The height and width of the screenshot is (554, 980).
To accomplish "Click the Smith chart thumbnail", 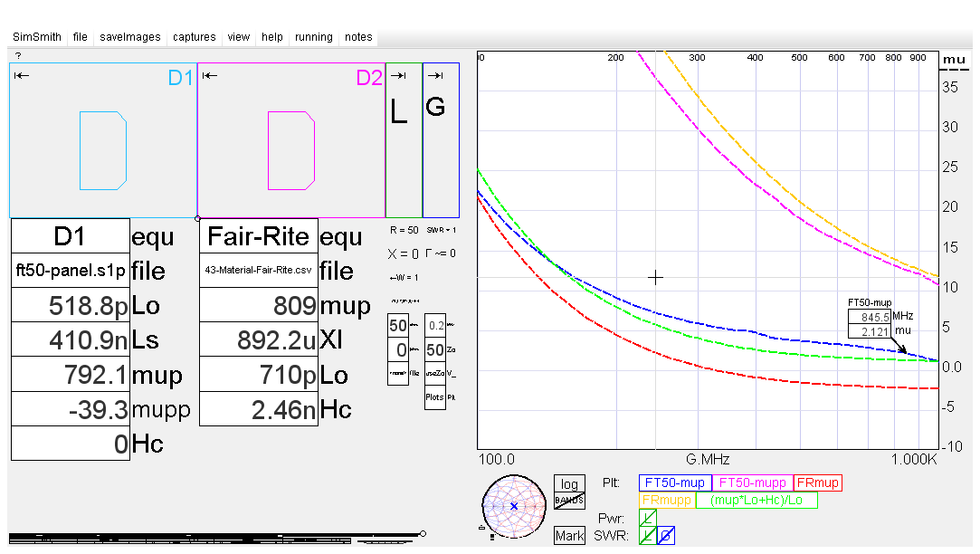I will click(x=514, y=506).
